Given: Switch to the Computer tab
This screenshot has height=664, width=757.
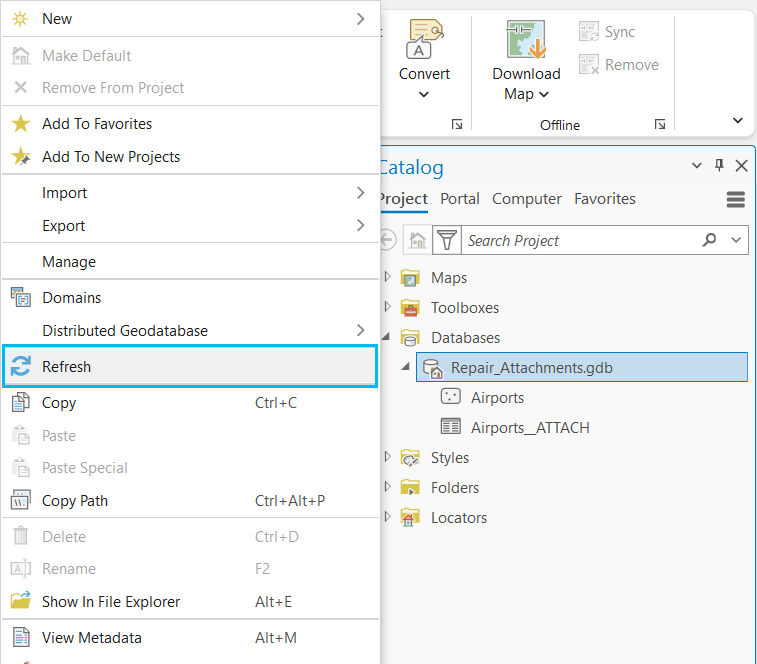Looking at the screenshot, I should click(527, 199).
